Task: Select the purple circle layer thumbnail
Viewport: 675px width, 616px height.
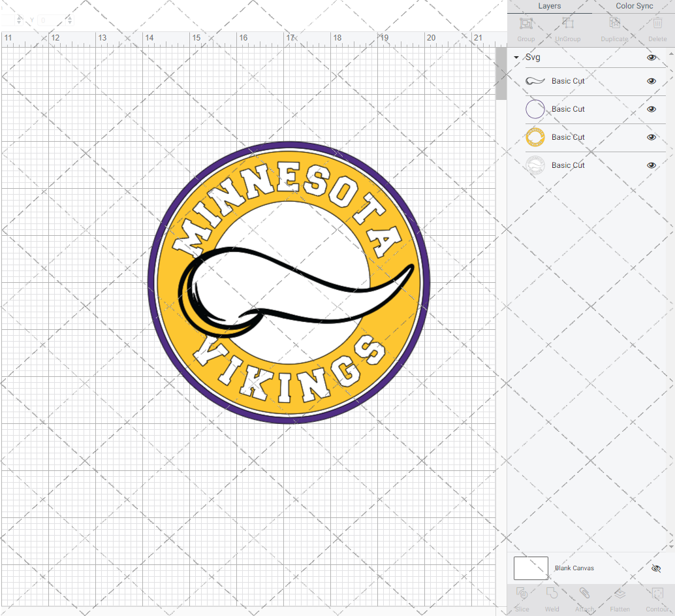Action: [535, 109]
